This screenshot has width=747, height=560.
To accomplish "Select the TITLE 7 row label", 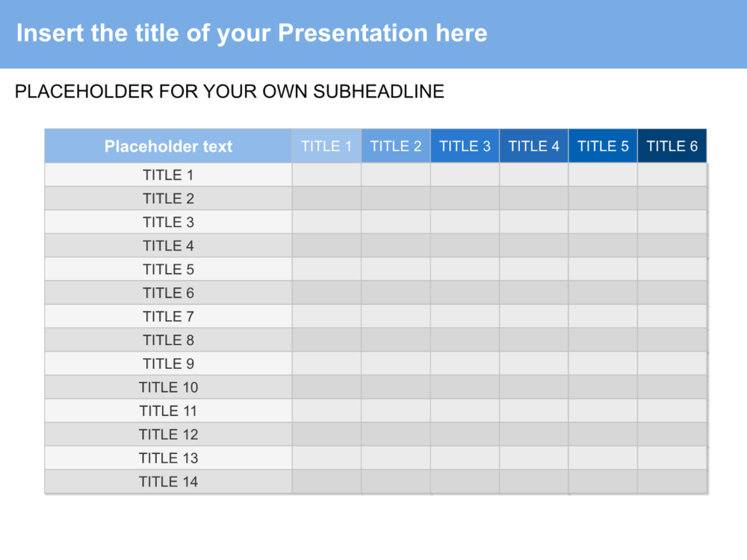I will click(168, 317).
